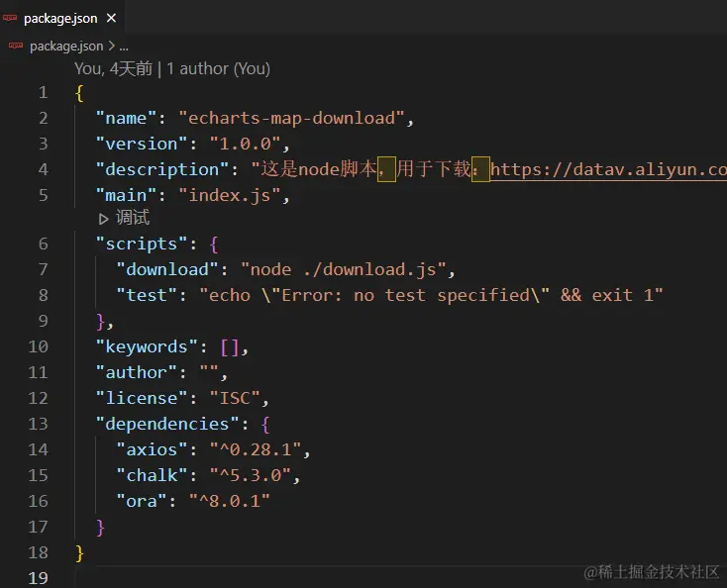The width and height of the screenshot is (727, 588).
Task: Click the "main" key on line 5
Action: 126,195
